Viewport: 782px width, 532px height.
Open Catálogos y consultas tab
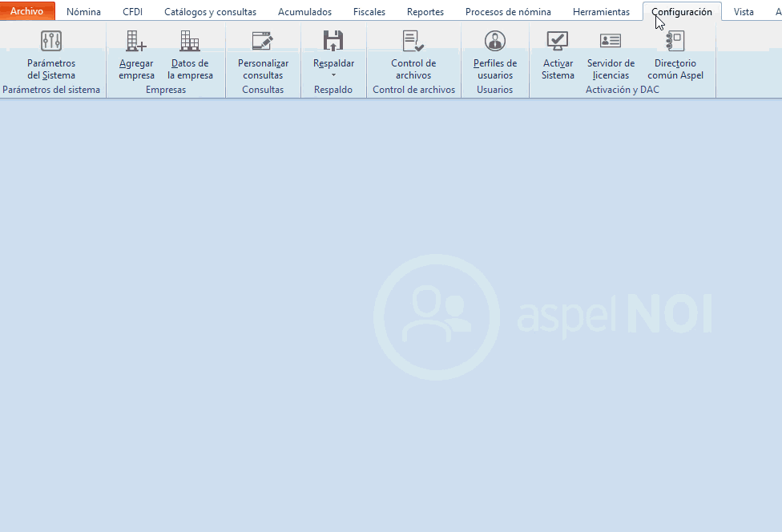click(x=210, y=11)
